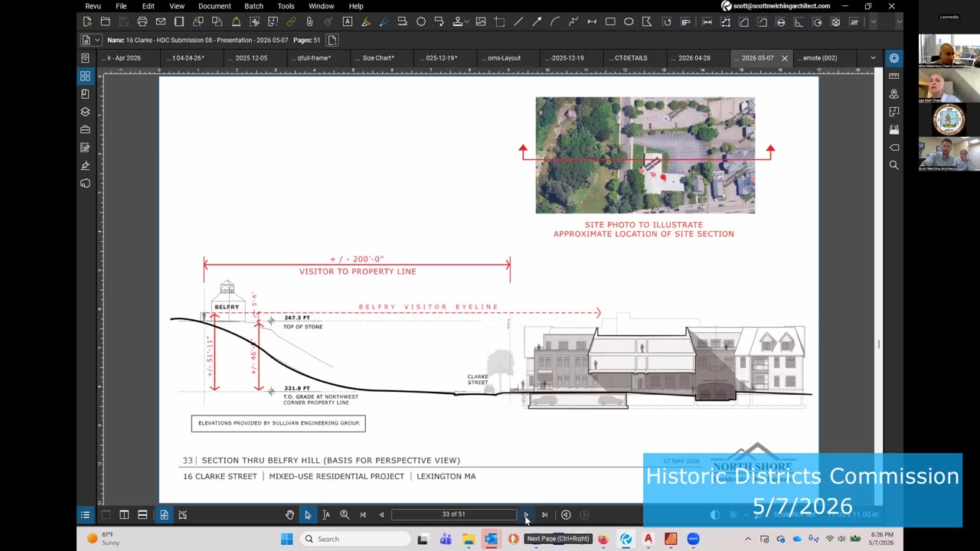This screenshot has height=551, width=980.
Task: Click the page number field showing 33 of 51
Action: coord(454,515)
